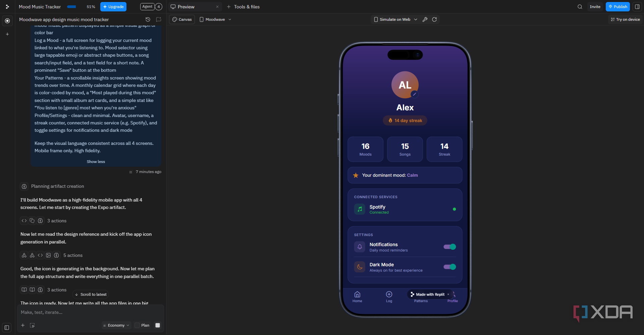Stop the agent with square button
The width and height of the screenshot is (644, 335).
tap(158, 325)
